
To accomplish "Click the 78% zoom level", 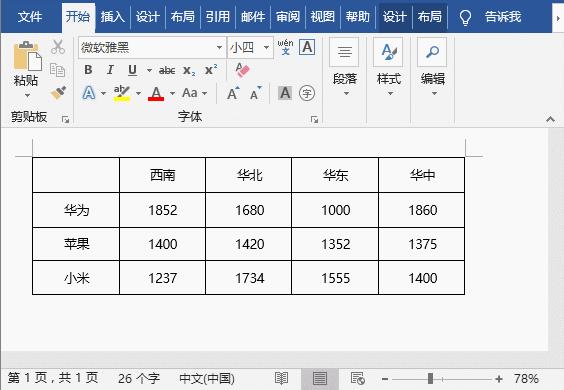I will coord(526,378).
